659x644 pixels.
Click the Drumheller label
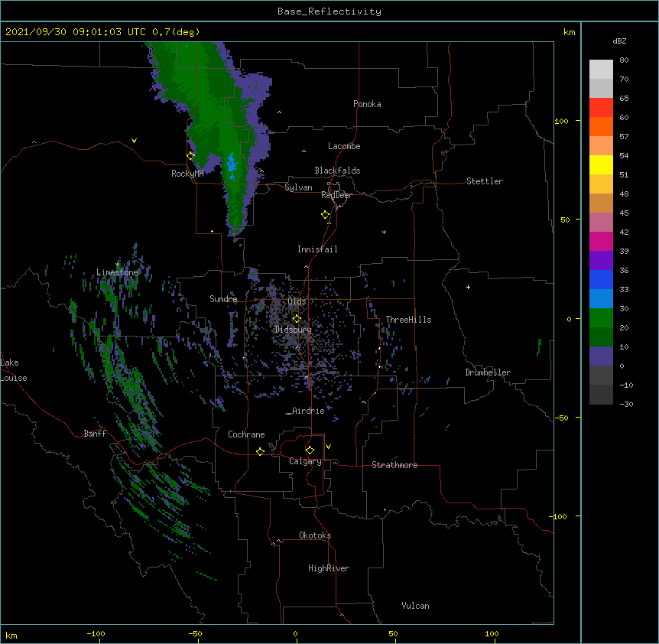[488, 372]
